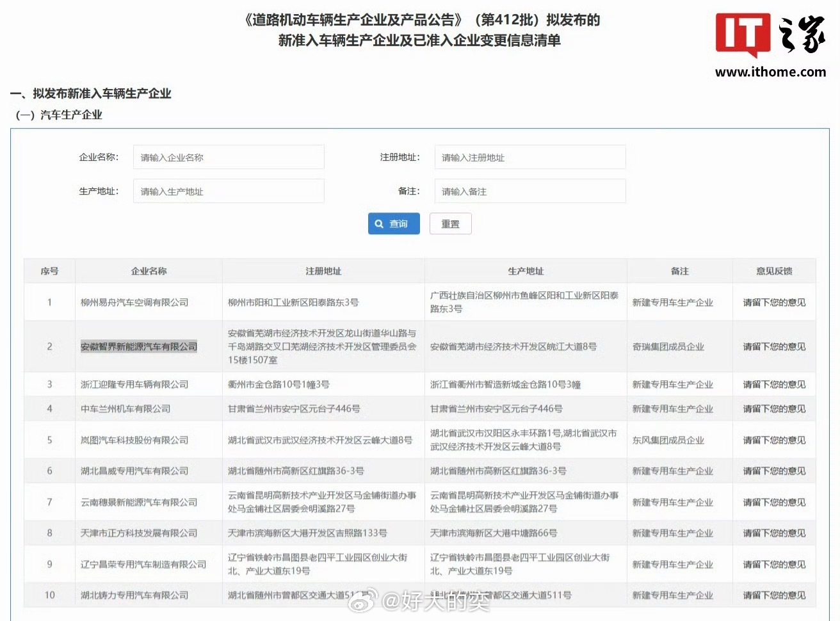Click subsection heading （一）汽车生产企业
This screenshot has height=621, width=840.
click(59, 115)
